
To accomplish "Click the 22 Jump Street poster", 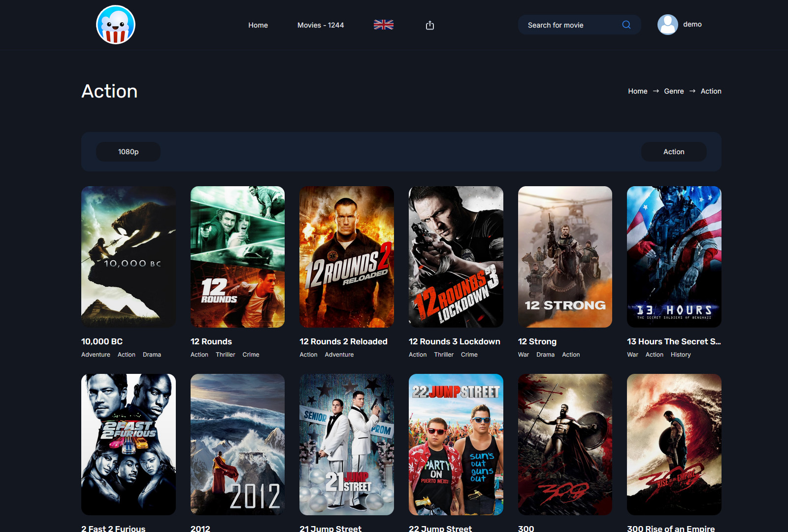I will click(x=456, y=444).
